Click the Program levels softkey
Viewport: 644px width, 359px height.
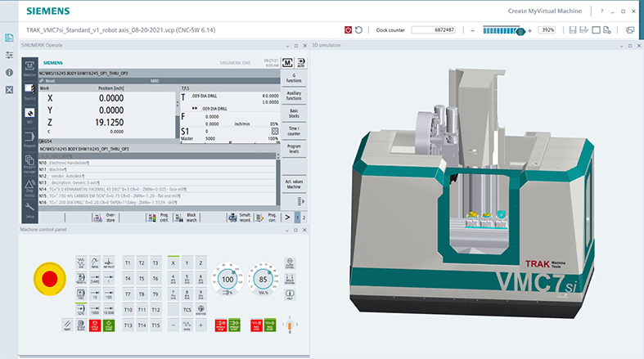tap(294, 149)
